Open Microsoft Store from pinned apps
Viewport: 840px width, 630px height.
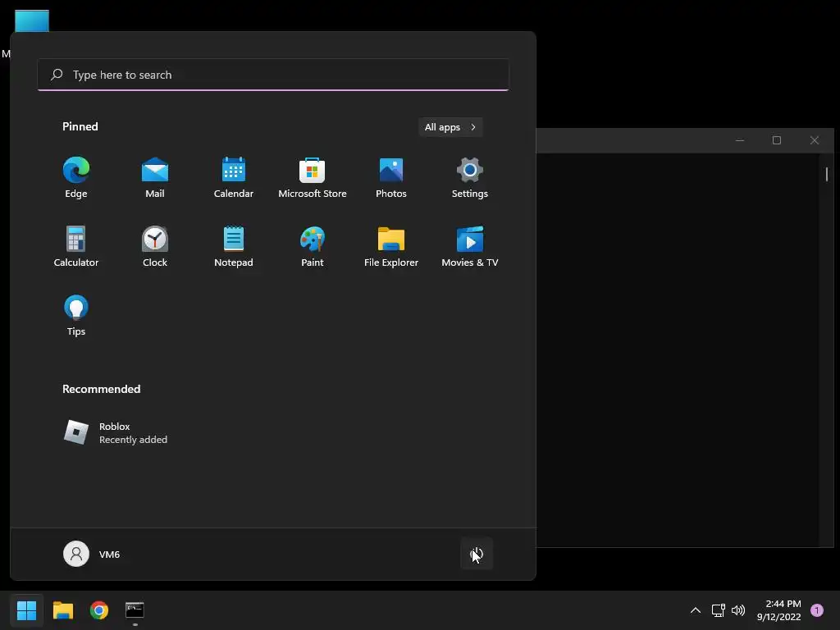[313, 178]
